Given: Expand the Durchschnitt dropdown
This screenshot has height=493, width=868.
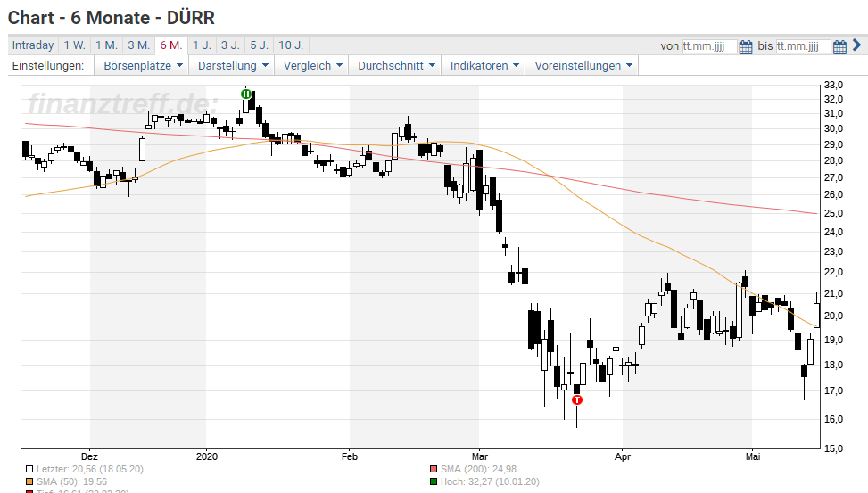Looking at the screenshot, I should [x=395, y=65].
